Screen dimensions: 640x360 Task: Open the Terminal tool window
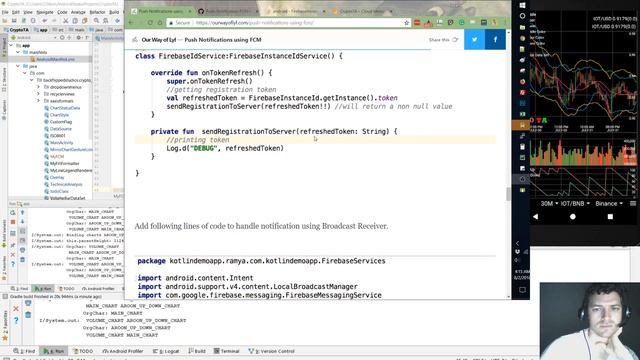pyautogui.click(x=227, y=351)
